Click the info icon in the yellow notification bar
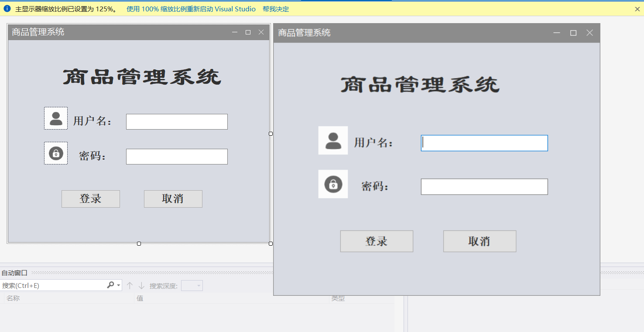 tap(7, 9)
